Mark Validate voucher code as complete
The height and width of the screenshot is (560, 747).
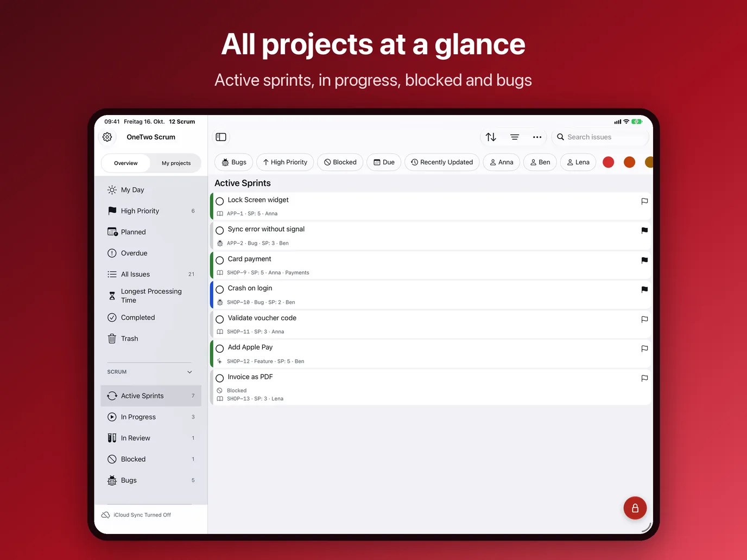coord(220,320)
